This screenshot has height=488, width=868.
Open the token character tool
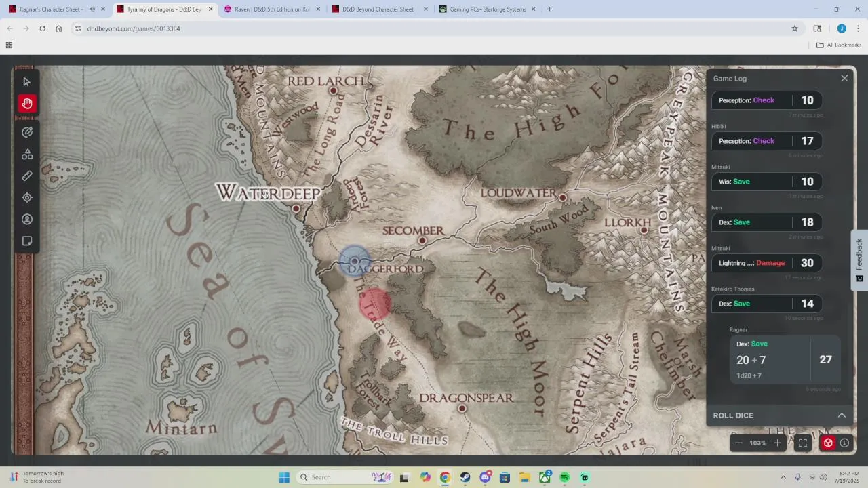(x=27, y=219)
